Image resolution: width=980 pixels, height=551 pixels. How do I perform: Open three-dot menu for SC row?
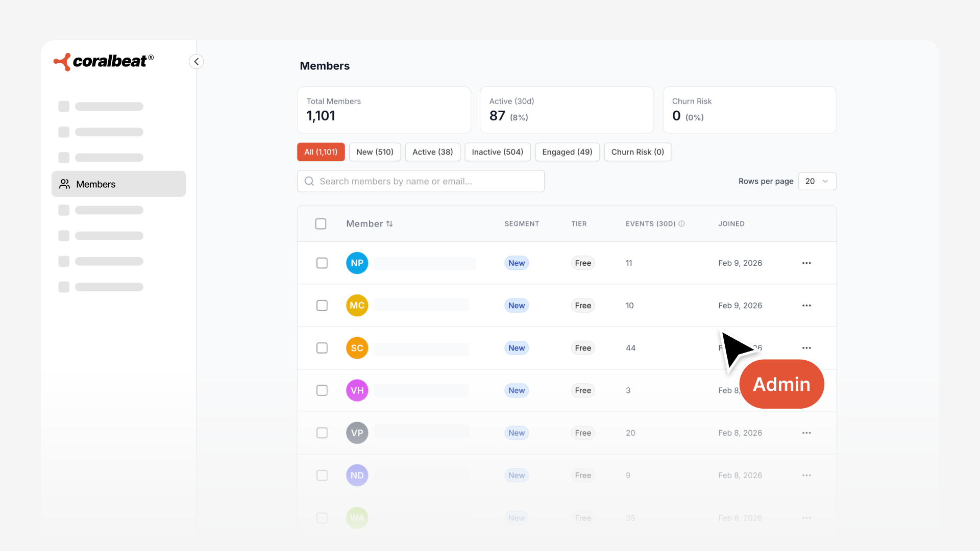[806, 348]
